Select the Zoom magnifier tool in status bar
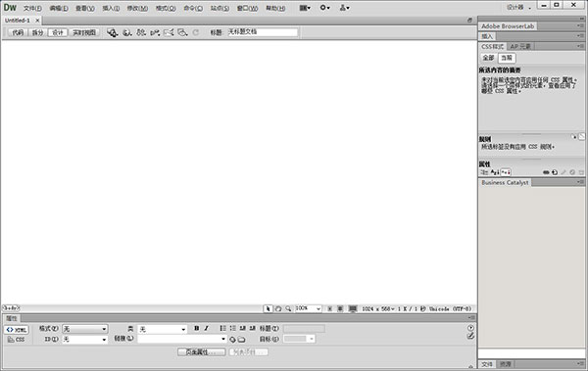The image size is (588, 371). point(288,308)
